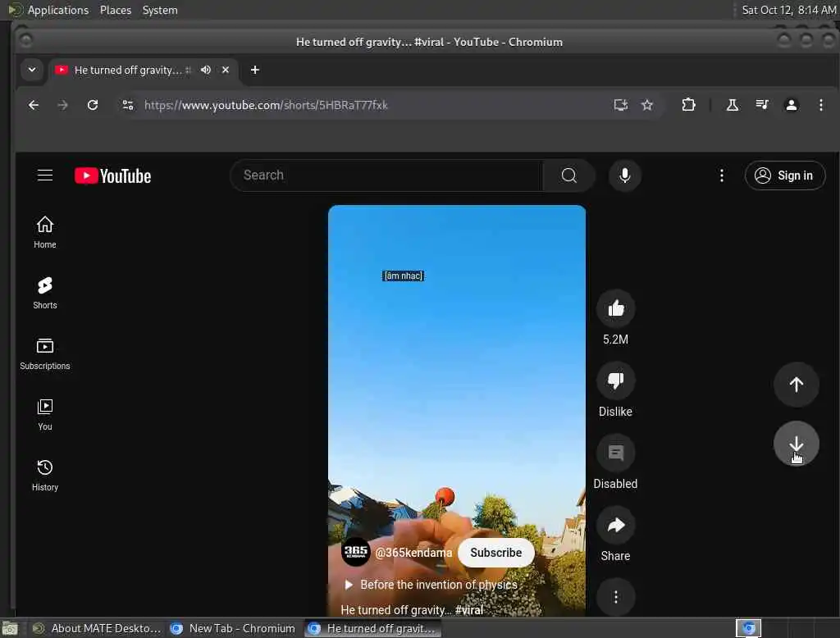This screenshot has height=638, width=840.
Task: Select 'He turned off gravit...' taskbar window
Action: point(373,628)
